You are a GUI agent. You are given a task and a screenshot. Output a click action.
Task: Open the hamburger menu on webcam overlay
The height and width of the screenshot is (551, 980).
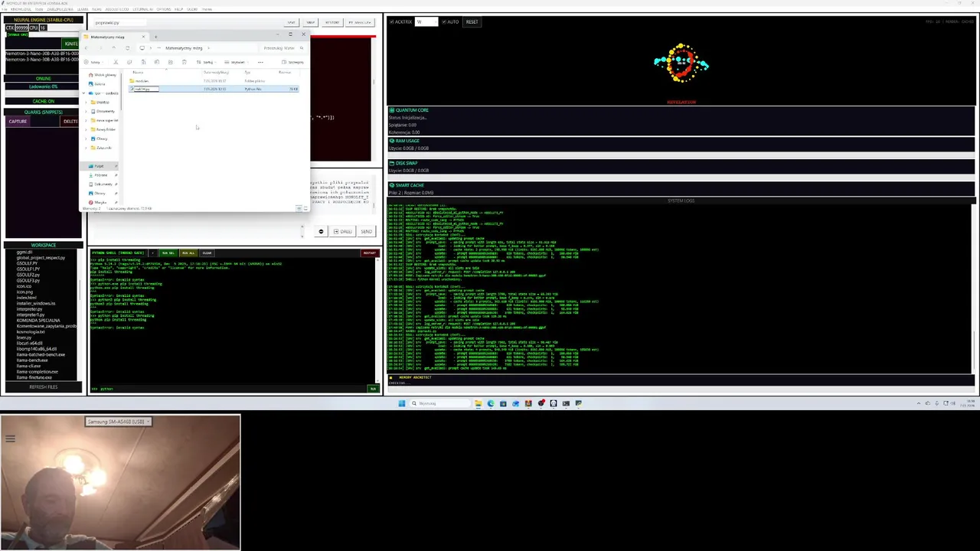coord(10,439)
